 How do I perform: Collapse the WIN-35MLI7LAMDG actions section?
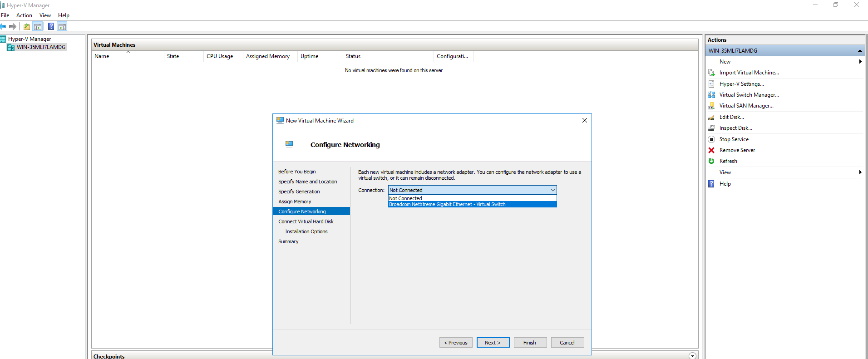tap(859, 51)
